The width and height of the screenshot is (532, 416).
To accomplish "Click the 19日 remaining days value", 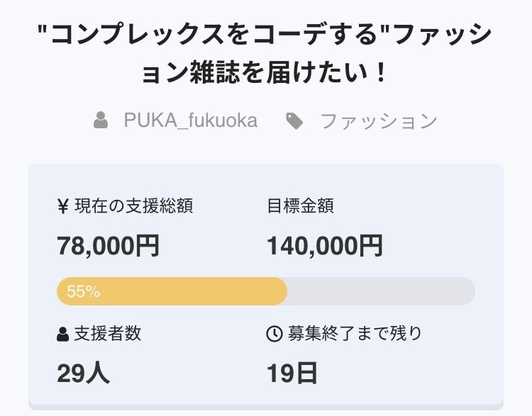I will pos(292,373).
